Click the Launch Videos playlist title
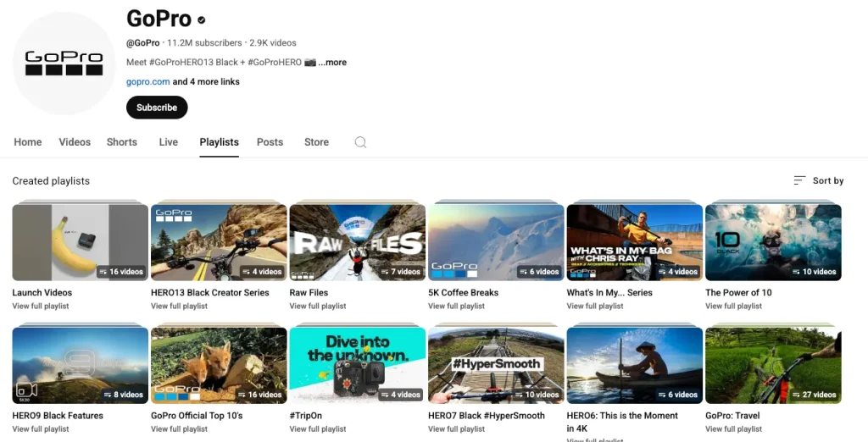 pyautogui.click(x=42, y=293)
